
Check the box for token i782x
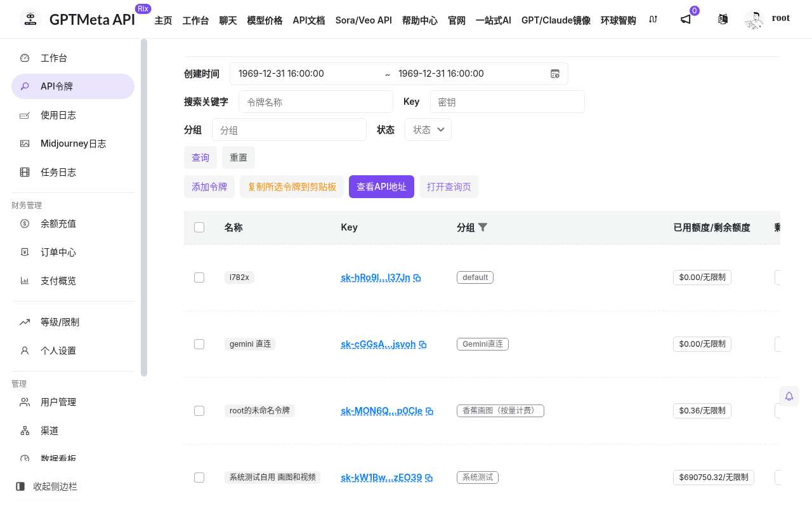click(199, 277)
